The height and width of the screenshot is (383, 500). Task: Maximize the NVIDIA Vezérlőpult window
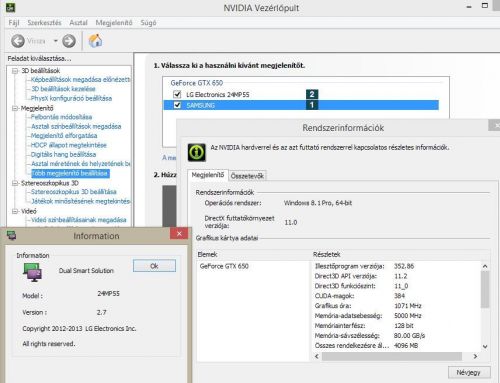coord(485,6)
